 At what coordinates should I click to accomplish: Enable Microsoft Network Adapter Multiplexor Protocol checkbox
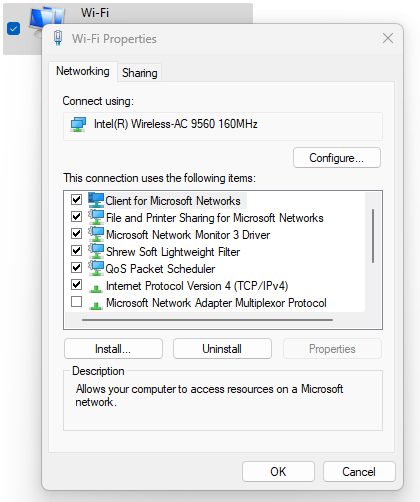click(76, 302)
